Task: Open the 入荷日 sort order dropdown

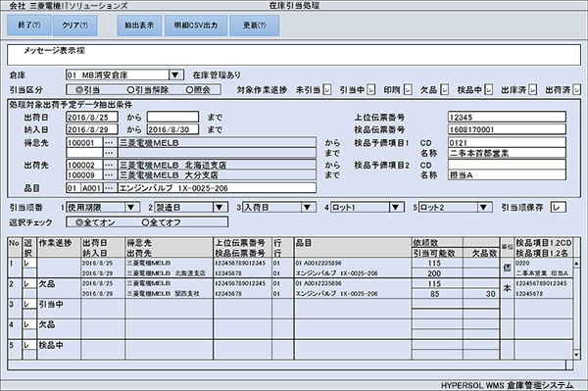Action: pyautogui.click(x=308, y=208)
